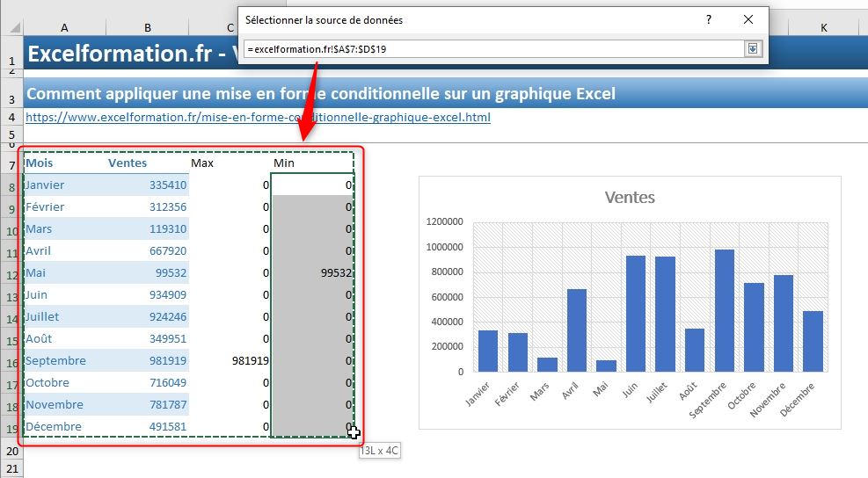The image size is (868, 478).
Task: Select the Septembre bar in the chart
Action: click(x=724, y=310)
